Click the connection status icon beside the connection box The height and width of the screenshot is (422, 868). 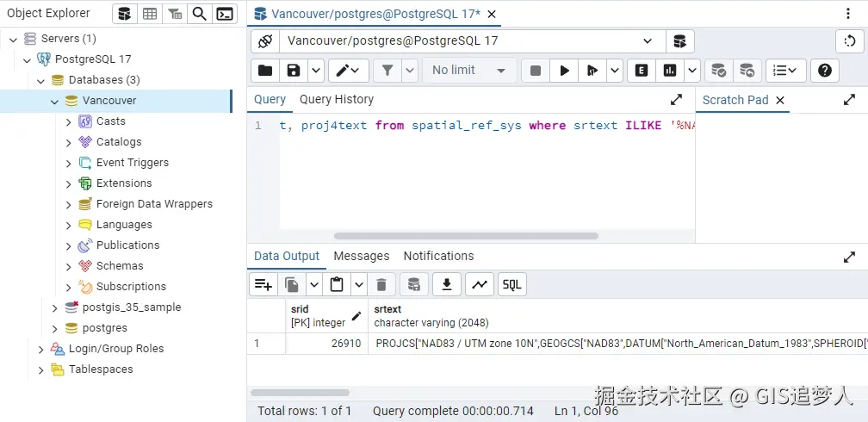pyautogui.click(x=265, y=41)
